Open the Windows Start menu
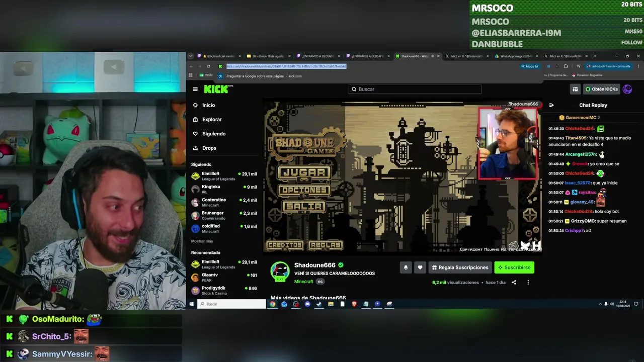The width and height of the screenshot is (644, 362). [191, 304]
